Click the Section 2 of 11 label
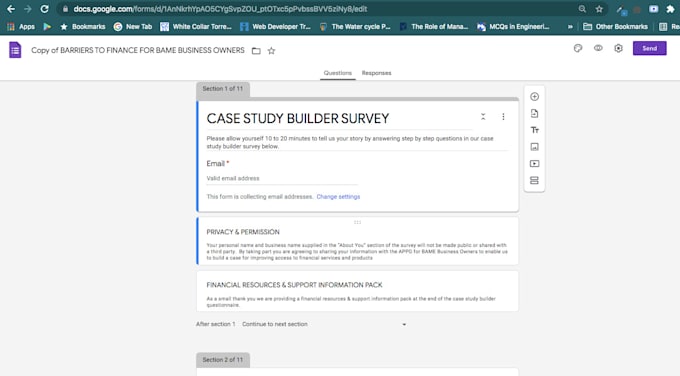The width and height of the screenshot is (680, 376). (x=223, y=360)
